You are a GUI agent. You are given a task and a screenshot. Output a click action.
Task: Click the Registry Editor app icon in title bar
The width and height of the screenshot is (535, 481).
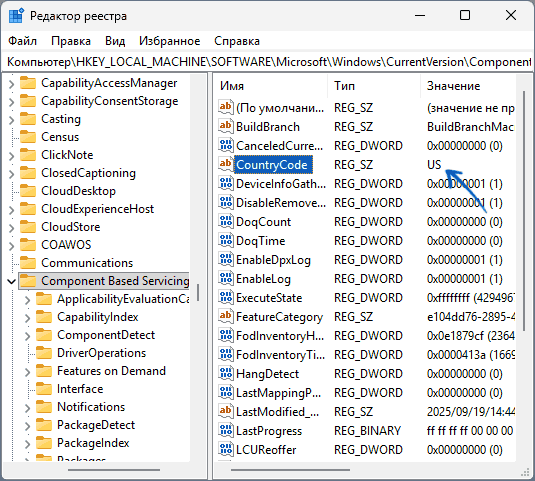click(x=16, y=16)
